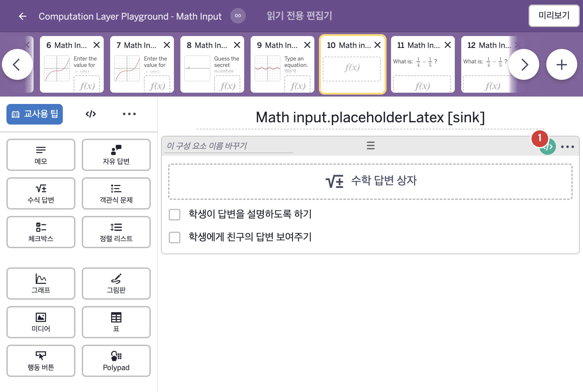Add a 정렬 리스트 ordered list component
Screen dimensions: 583x392
click(x=116, y=232)
